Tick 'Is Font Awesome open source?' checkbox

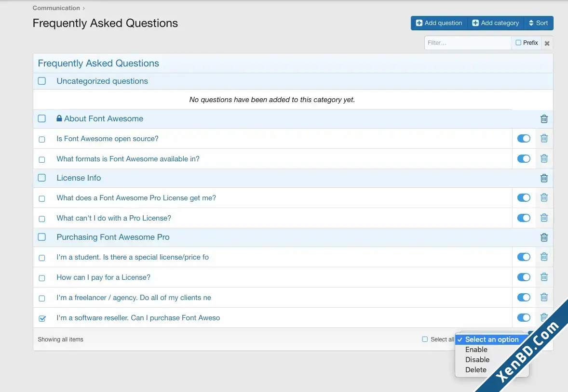coord(42,139)
